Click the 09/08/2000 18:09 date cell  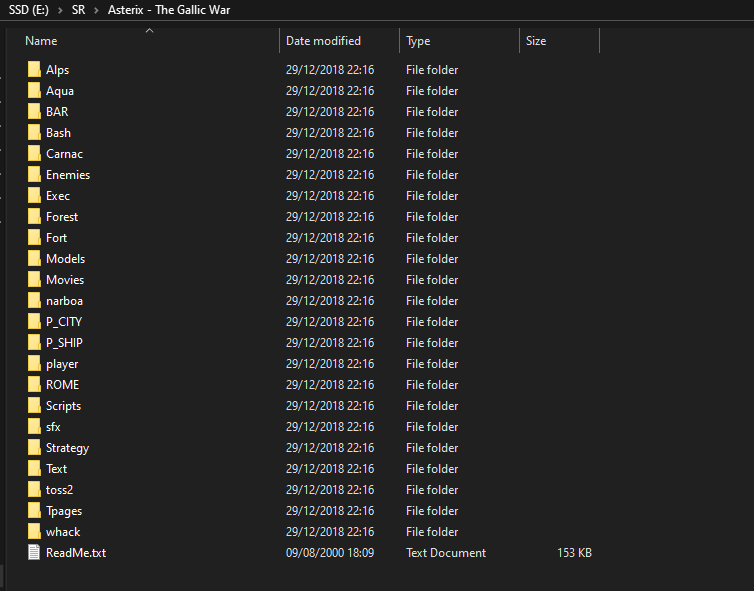pyautogui.click(x=330, y=553)
